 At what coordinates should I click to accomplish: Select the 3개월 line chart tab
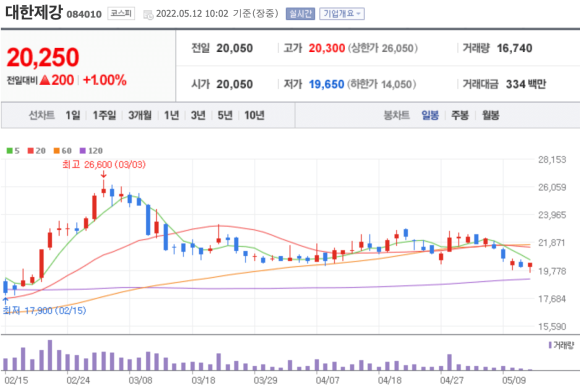point(140,115)
